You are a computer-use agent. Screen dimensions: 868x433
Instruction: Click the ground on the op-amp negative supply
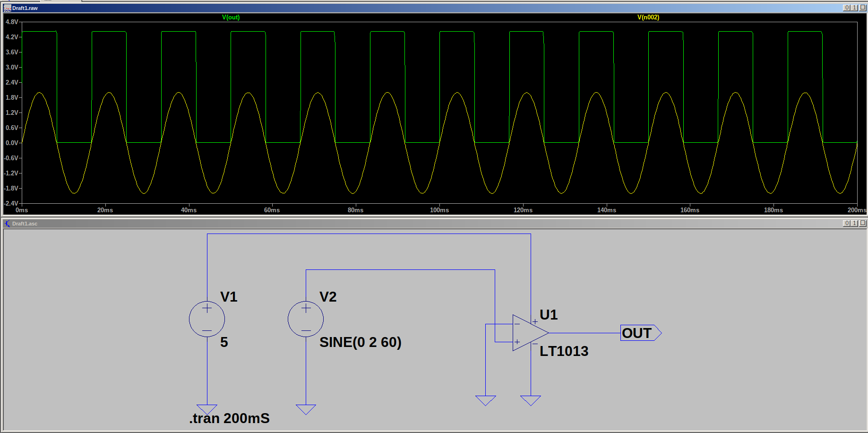(x=531, y=401)
